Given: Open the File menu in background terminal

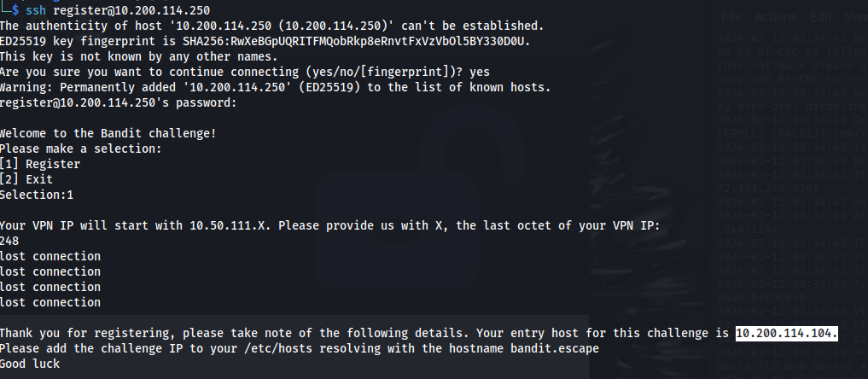Looking at the screenshot, I should (731, 17).
